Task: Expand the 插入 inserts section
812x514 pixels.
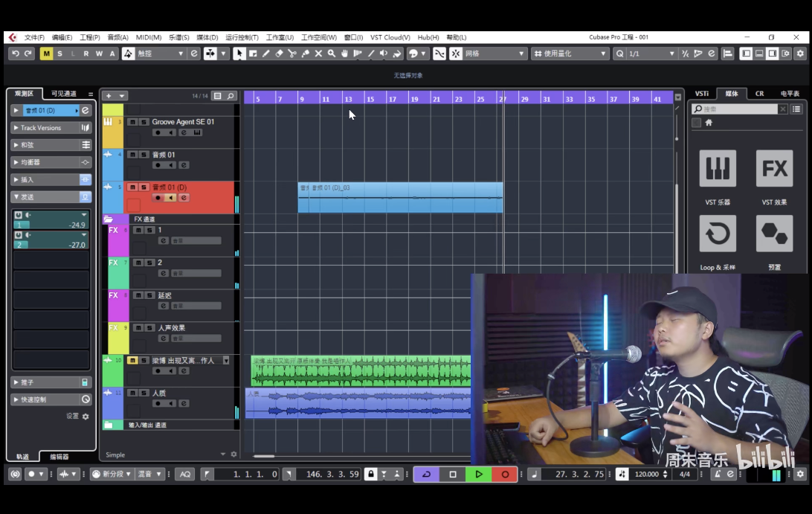Action: [51, 180]
